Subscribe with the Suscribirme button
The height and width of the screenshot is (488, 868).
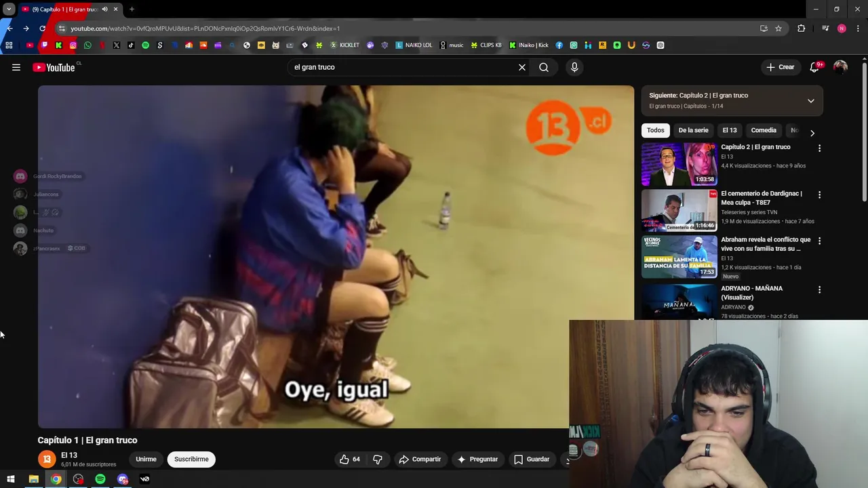tap(191, 460)
